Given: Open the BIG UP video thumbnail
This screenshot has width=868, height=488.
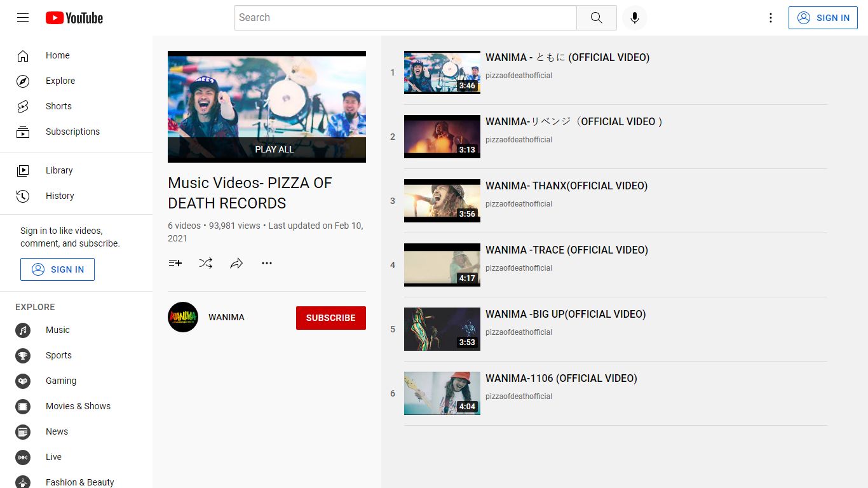Looking at the screenshot, I should click(x=442, y=329).
